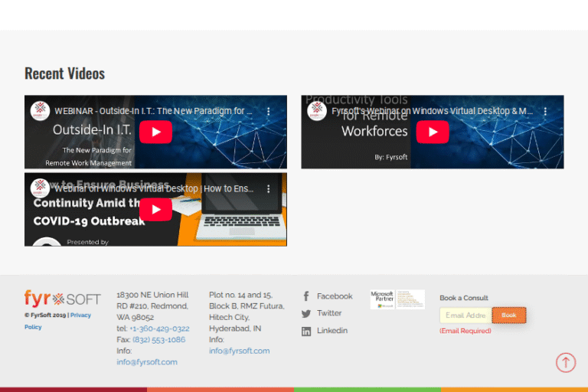Click the Facebook icon in footer

[306, 296]
